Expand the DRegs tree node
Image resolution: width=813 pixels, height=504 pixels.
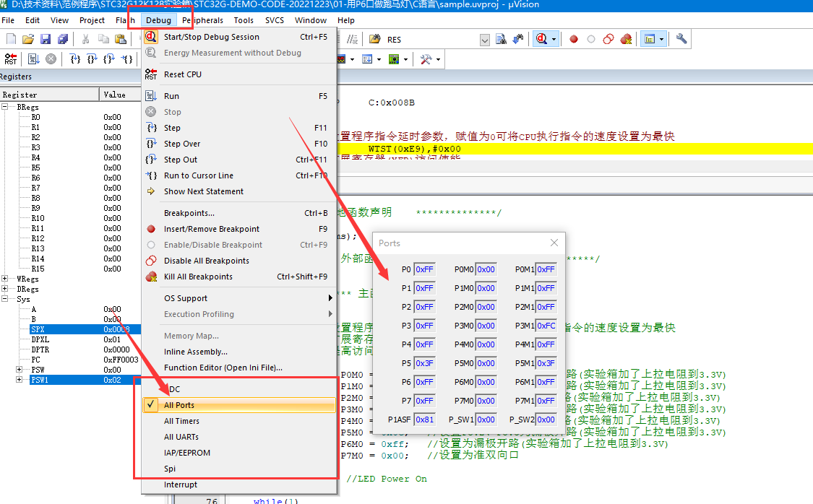point(4,289)
